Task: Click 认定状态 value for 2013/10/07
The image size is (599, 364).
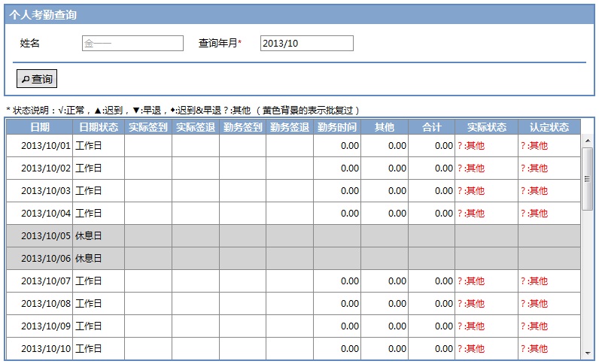Action: 534,281
